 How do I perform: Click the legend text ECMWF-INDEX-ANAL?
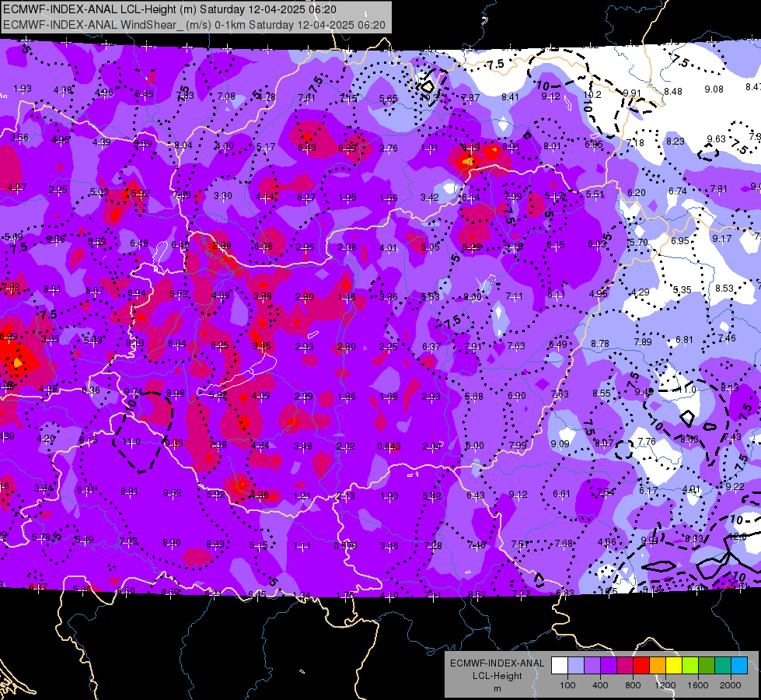coord(497,663)
